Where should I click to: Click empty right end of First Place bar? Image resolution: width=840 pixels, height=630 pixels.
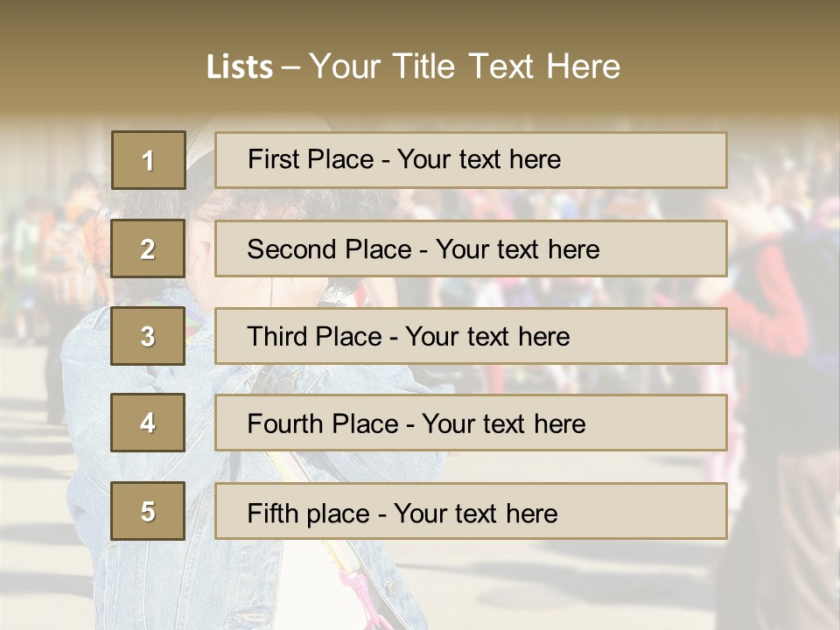pos(665,160)
